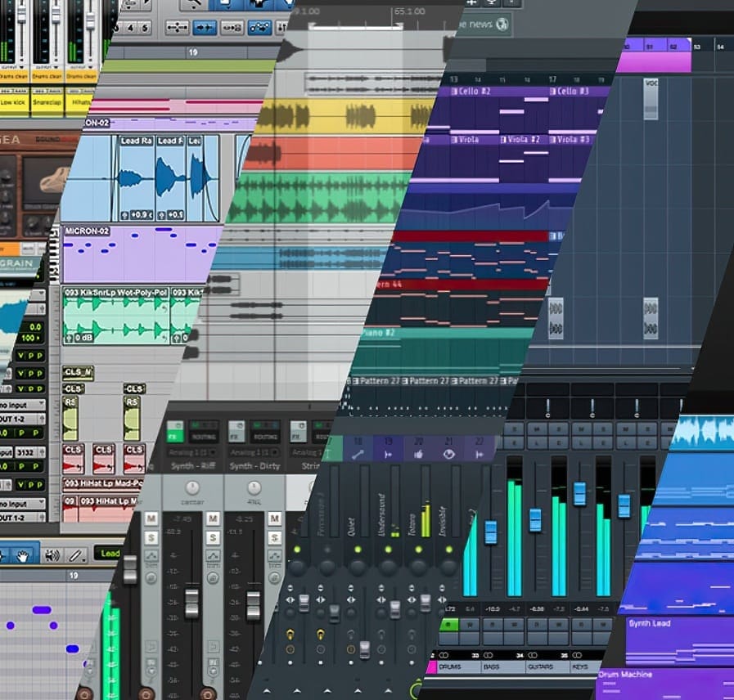Select the Pencil tool in the piano roll toolbar

click(76, 556)
